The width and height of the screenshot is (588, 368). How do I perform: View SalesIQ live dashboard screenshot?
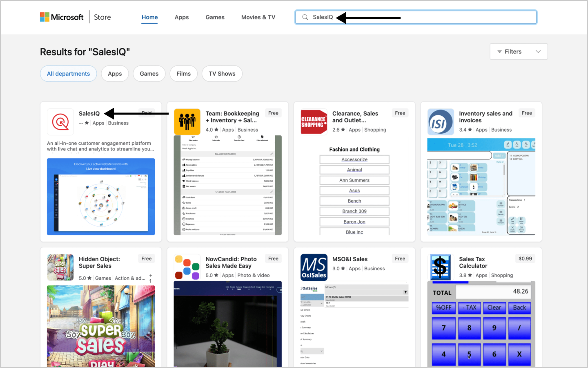point(101,197)
